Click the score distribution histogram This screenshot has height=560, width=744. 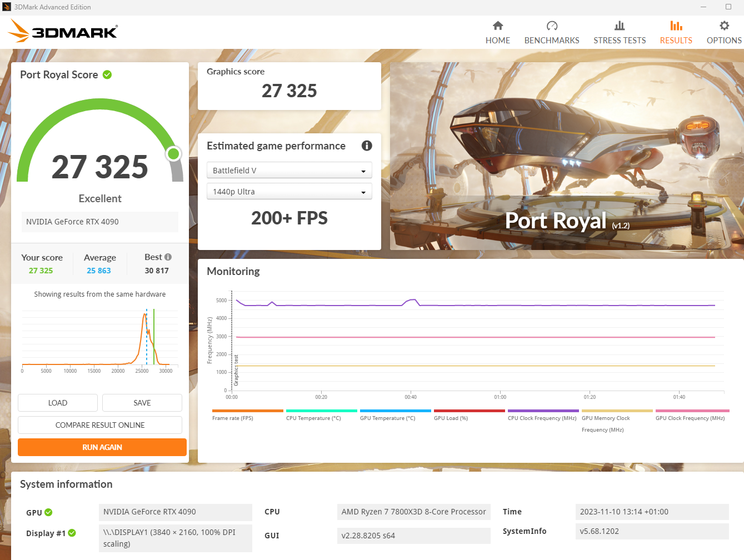99,341
